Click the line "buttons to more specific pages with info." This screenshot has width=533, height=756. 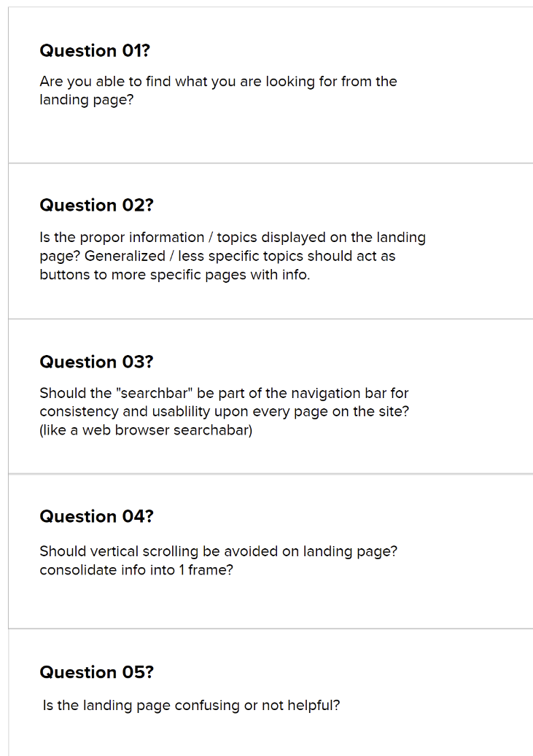pos(174,275)
